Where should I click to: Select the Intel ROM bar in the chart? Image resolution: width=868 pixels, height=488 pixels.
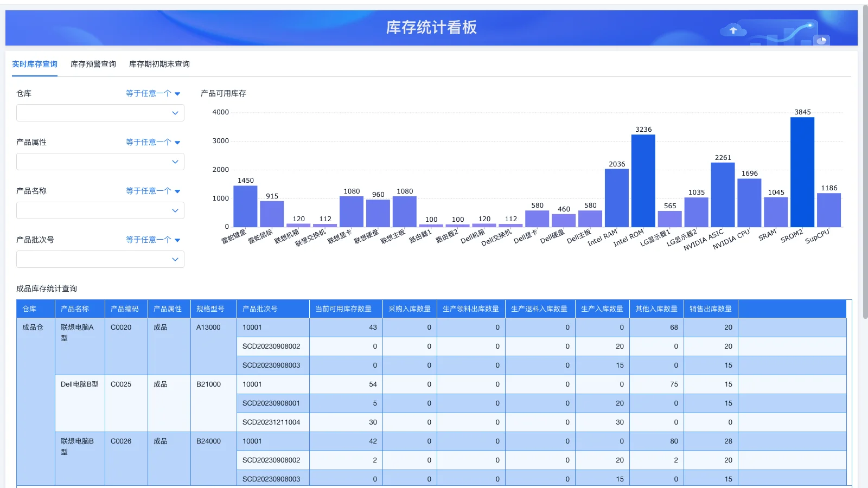pos(643,179)
